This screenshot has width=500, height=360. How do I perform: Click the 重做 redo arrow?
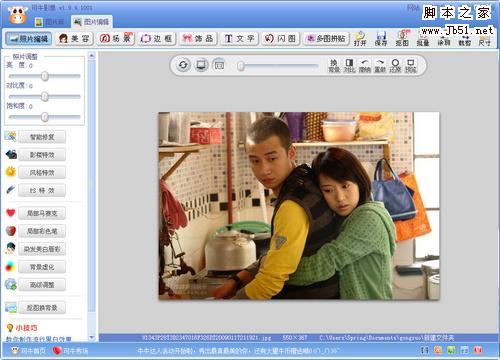coord(380,66)
